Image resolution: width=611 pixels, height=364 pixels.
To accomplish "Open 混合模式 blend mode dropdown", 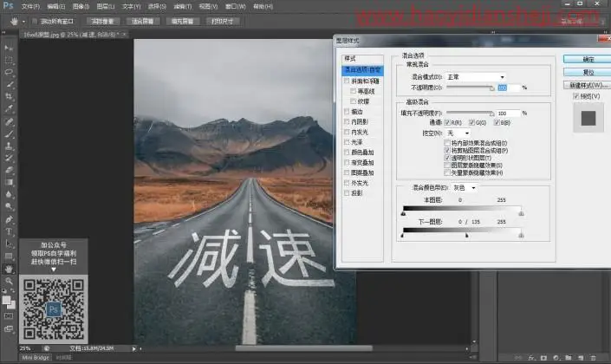I will (x=476, y=77).
